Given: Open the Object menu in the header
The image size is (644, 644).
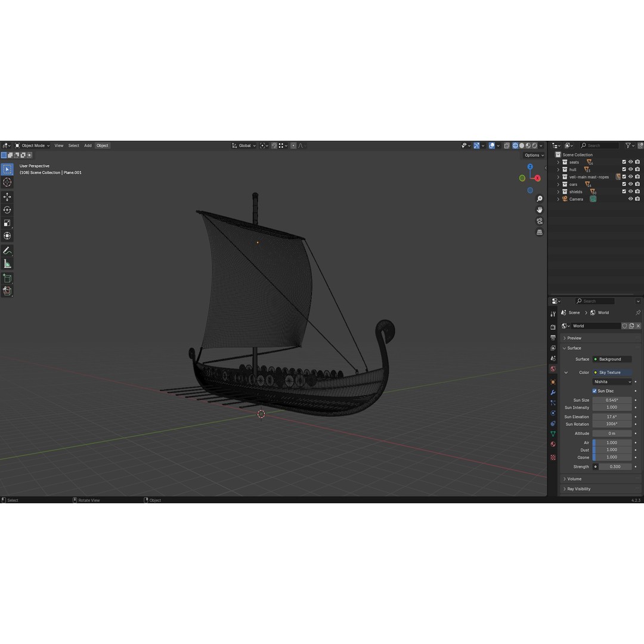Looking at the screenshot, I should pyautogui.click(x=102, y=145).
